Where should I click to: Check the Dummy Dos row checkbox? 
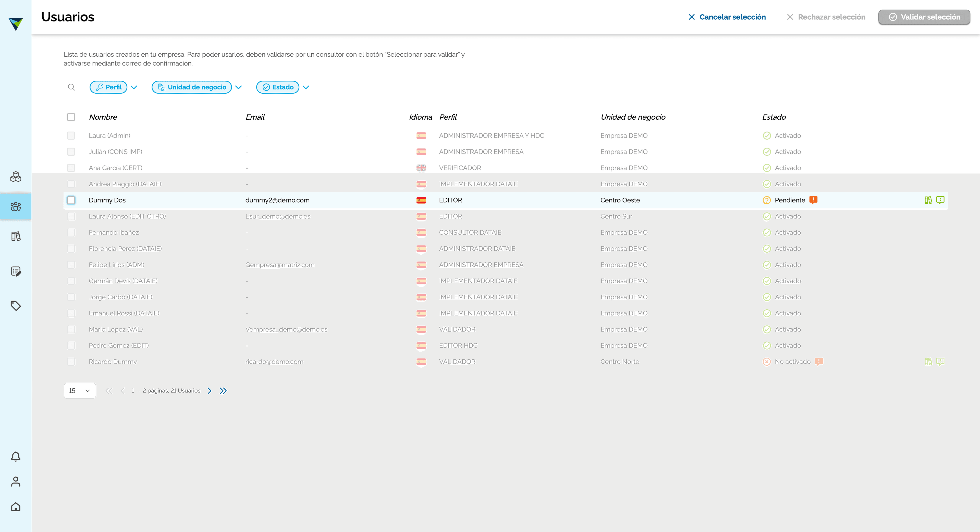pos(71,200)
